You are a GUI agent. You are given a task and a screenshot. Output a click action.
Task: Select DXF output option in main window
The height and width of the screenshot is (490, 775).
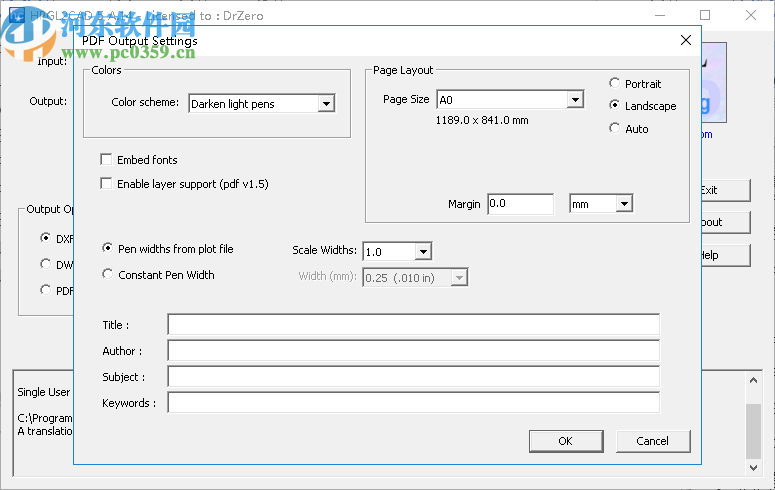click(45, 238)
